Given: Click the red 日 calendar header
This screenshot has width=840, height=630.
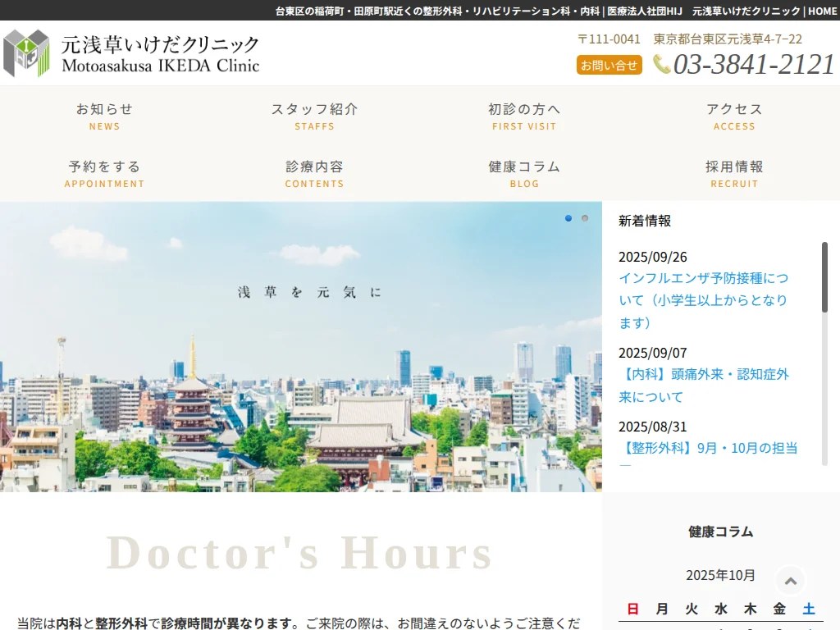Looking at the screenshot, I should click(632, 609).
